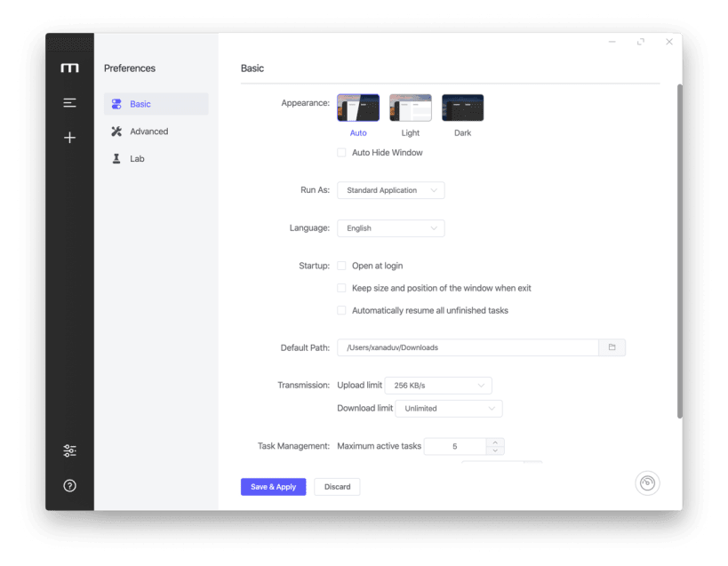Open the Run As dropdown
The width and height of the screenshot is (728, 566).
pos(390,190)
